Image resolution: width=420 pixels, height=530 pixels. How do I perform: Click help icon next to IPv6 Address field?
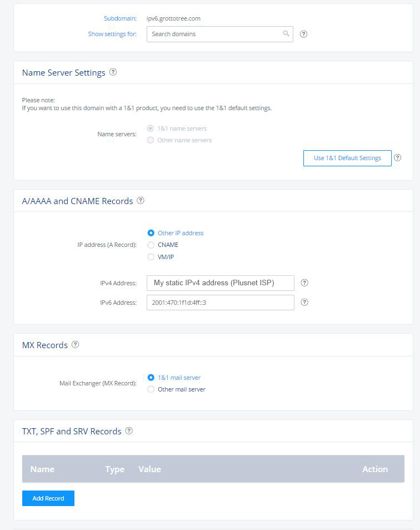tap(304, 302)
